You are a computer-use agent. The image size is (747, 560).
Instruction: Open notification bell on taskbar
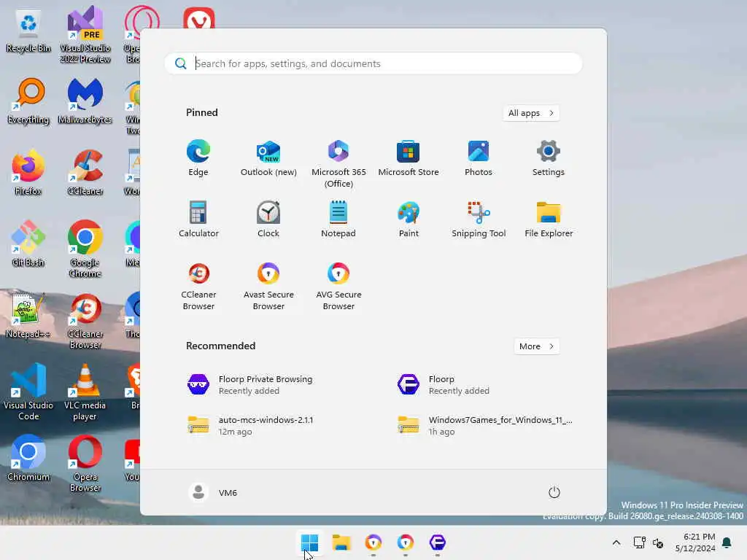727,542
